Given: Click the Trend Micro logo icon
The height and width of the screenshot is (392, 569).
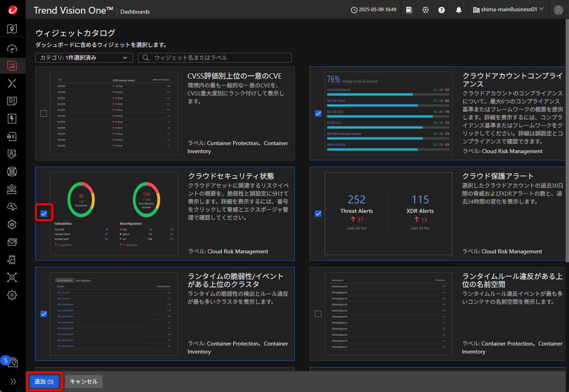Looking at the screenshot, I should click(x=13, y=10).
